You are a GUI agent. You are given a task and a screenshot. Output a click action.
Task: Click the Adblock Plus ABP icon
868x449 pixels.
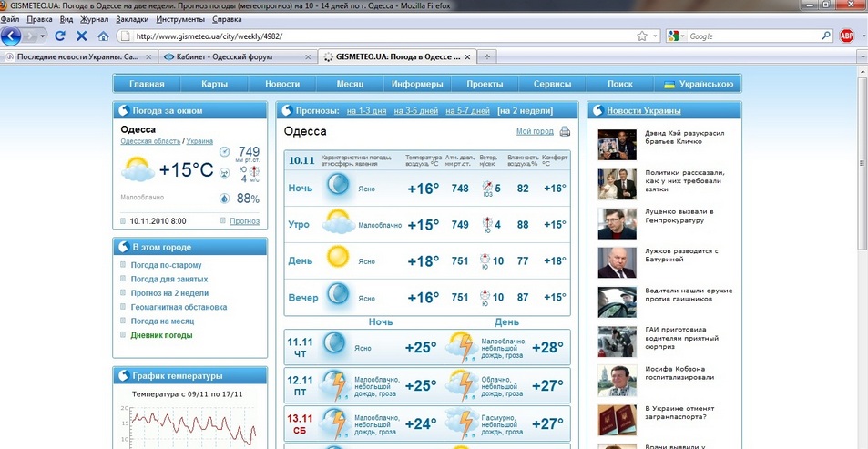846,36
